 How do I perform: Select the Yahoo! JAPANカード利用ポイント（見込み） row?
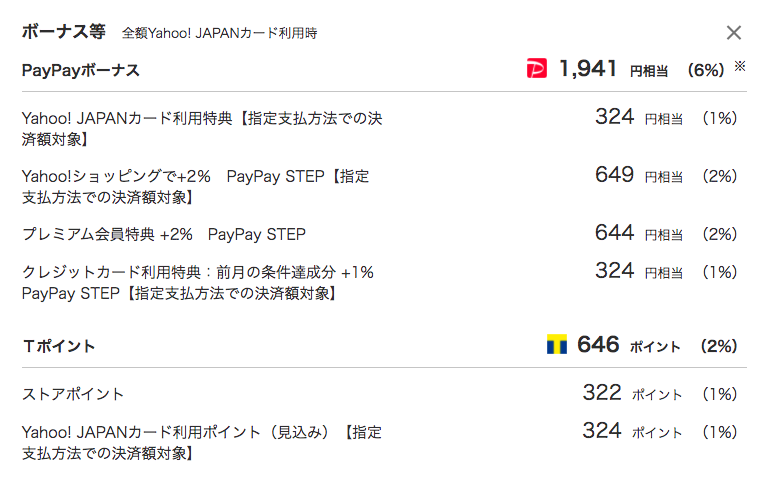pyautogui.click(x=202, y=443)
